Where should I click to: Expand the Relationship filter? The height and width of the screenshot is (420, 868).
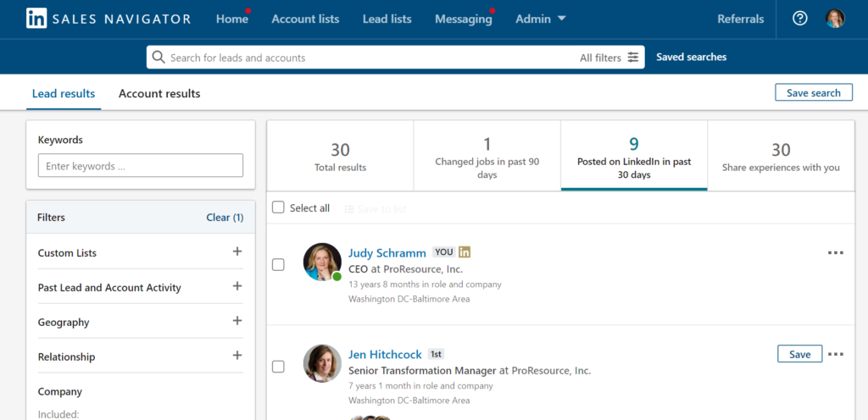[x=237, y=356]
